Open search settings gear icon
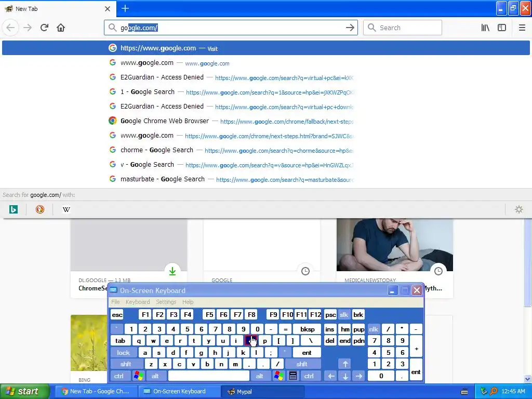 pyautogui.click(x=519, y=209)
